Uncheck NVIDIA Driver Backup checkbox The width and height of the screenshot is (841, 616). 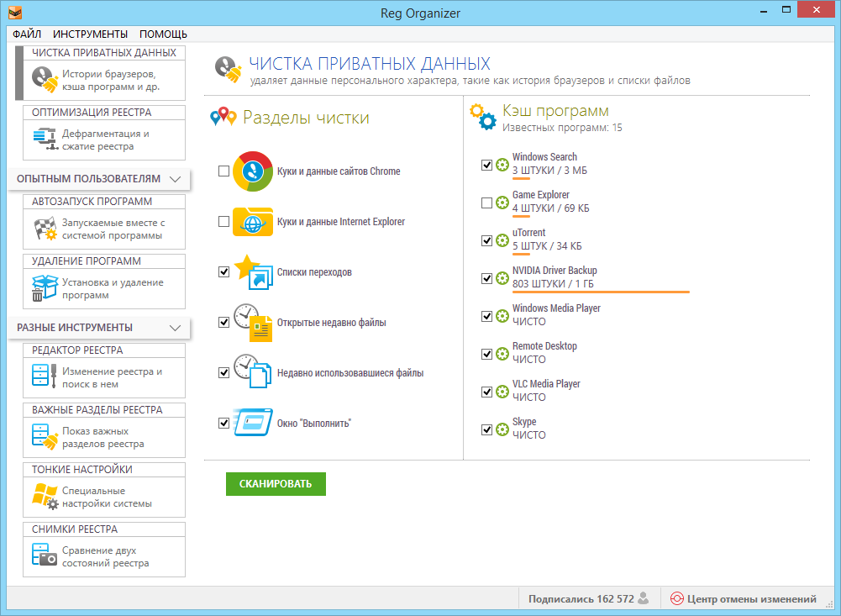[x=486, y=278]
